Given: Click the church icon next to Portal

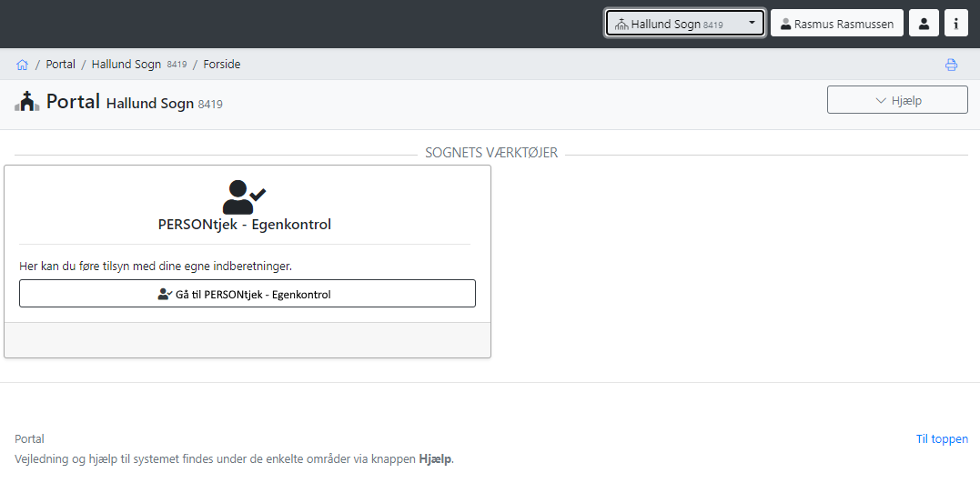Looking at the screenshot, I should 27,101.
